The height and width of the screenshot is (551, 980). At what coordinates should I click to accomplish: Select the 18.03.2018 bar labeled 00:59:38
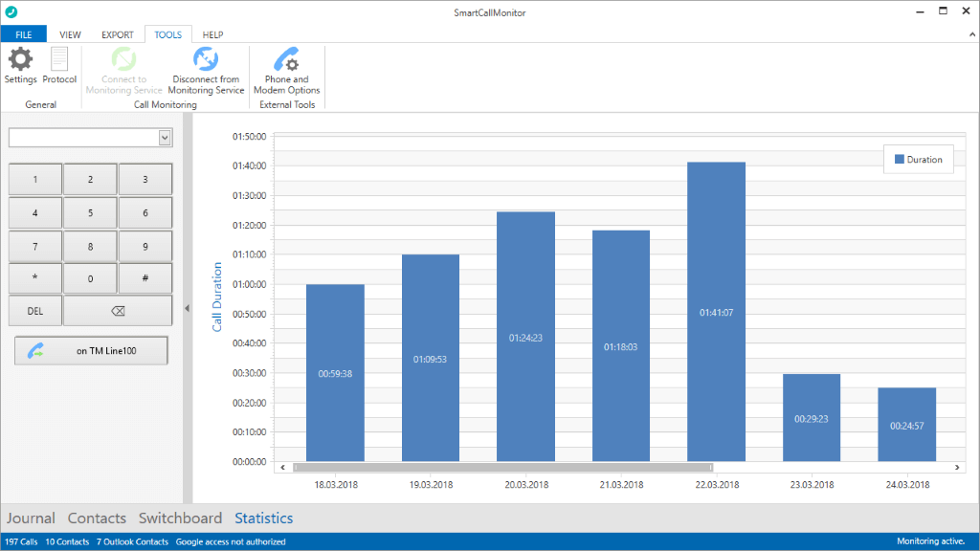[335, 373]
